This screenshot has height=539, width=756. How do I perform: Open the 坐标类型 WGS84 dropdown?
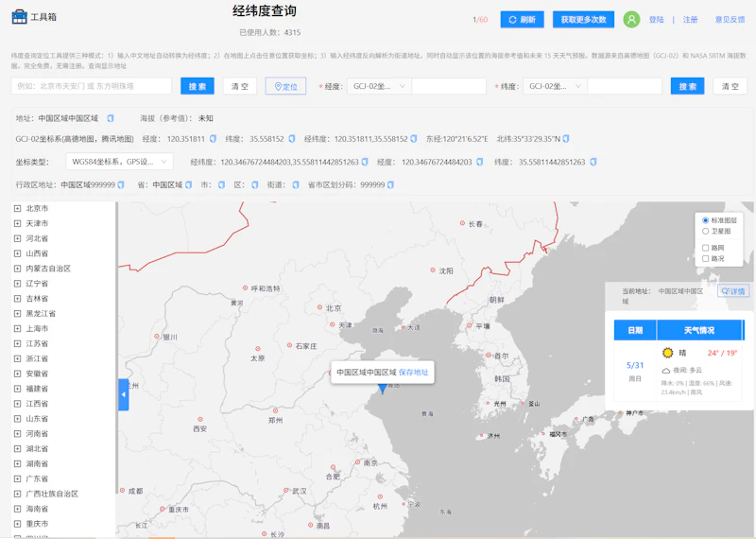[x=120, y=162]
